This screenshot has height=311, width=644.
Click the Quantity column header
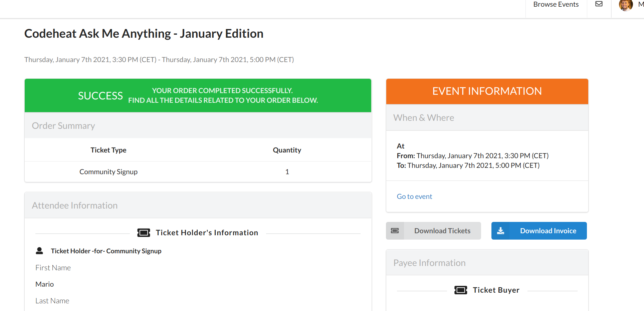pyautogui.click(x=287, y=150)
